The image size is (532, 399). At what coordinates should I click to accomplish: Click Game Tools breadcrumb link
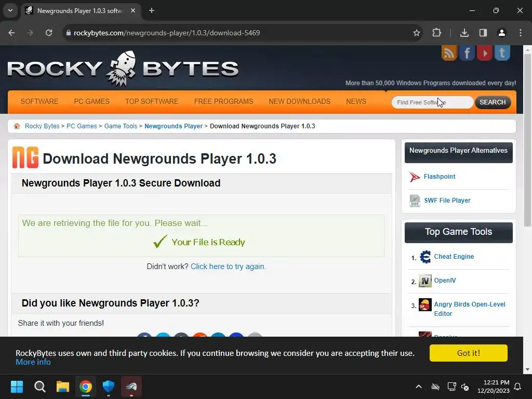pyautogui.click(x=121, y=126)
